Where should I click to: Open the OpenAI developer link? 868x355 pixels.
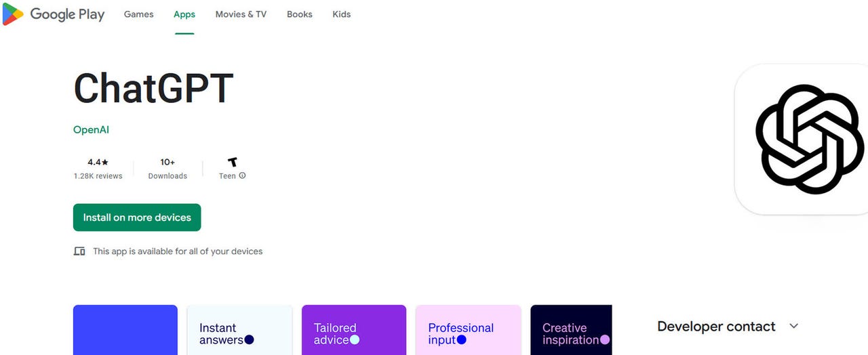tap(91, 129)
